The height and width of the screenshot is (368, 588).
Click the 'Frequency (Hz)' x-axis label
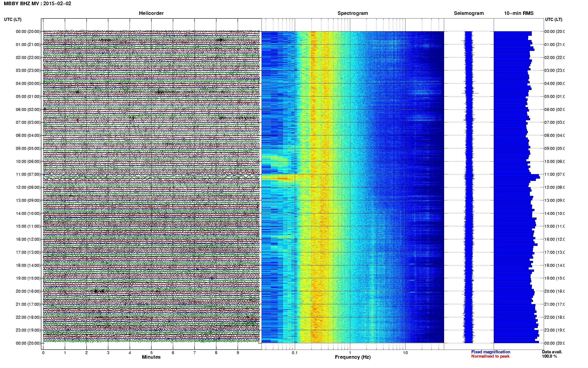click(353, 357)
